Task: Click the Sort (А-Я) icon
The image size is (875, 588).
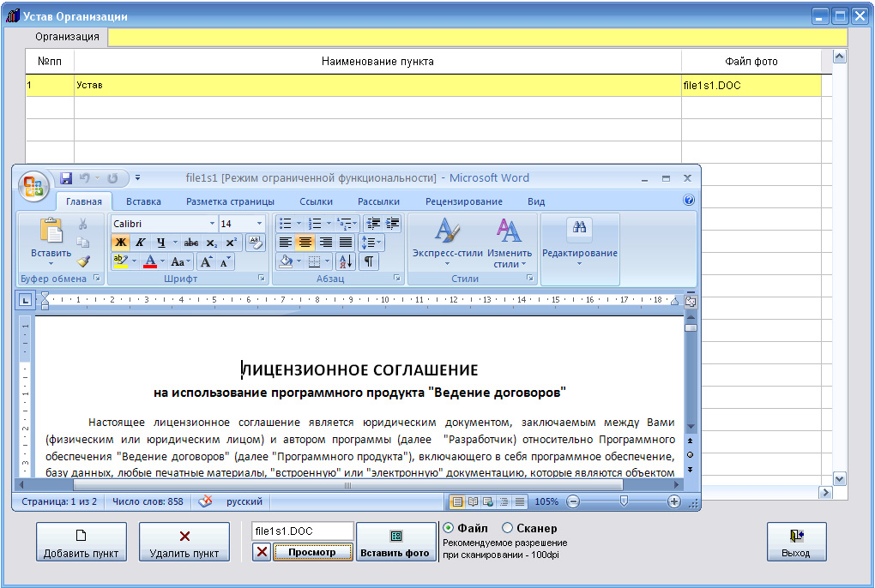Action: (345, 262)
